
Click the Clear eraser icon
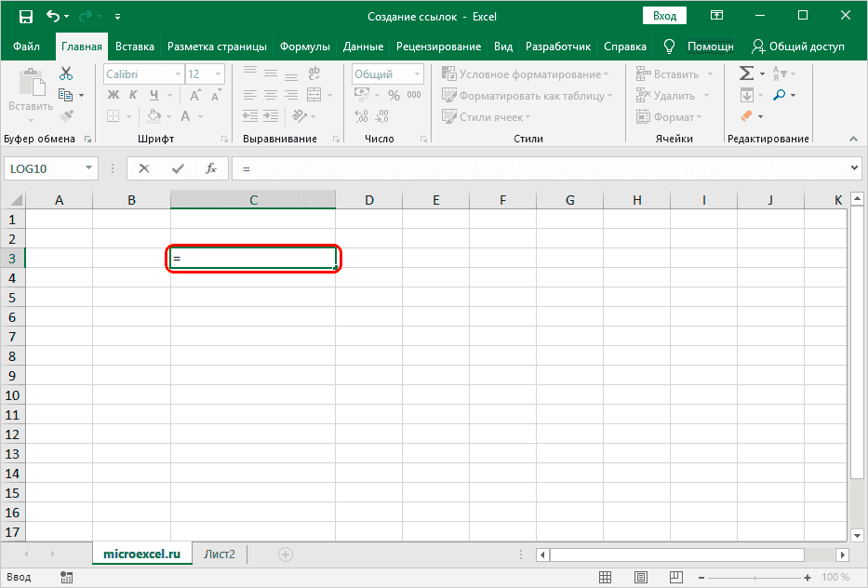(x=746, y=116)
